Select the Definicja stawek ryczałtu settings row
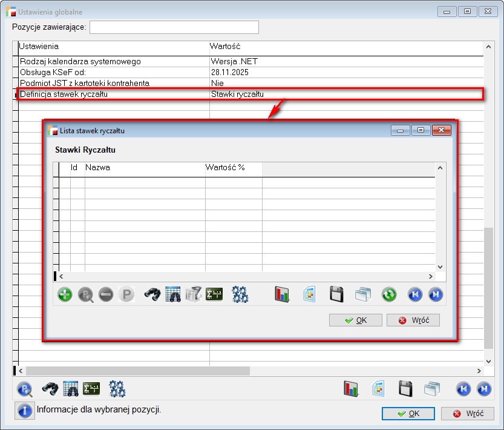504x430 pixels. [114, 94]
